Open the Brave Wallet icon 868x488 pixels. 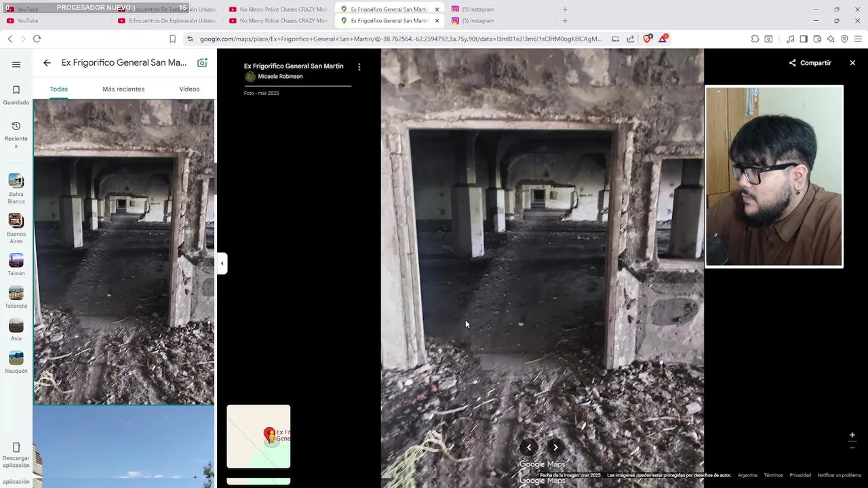(x=817, y=39)
